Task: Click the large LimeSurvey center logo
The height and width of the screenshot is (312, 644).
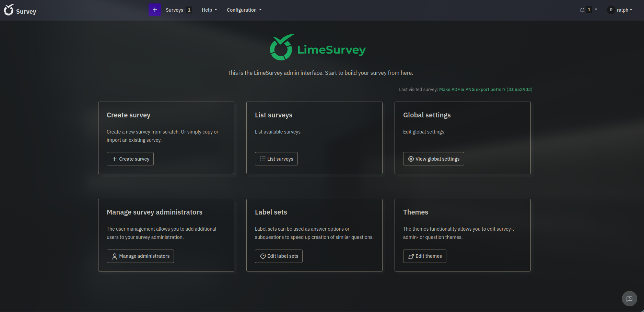Action: pyautogui.click(x=318, y=48)
